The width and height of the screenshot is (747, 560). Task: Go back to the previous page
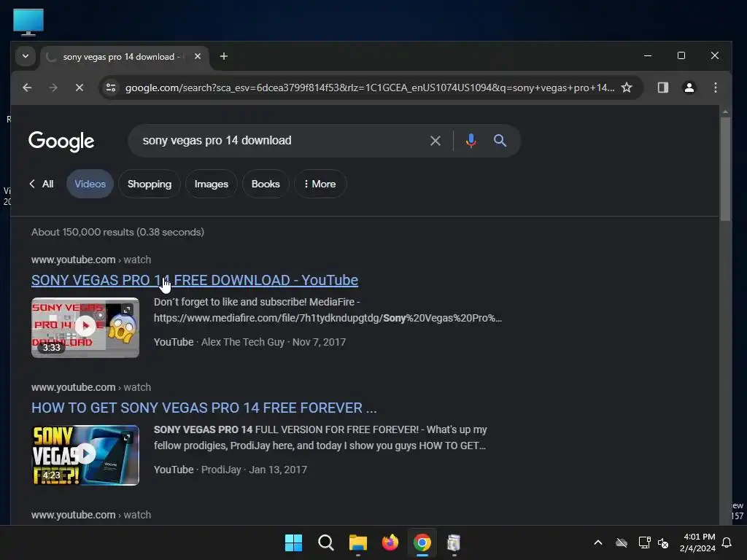coord(27,87)
